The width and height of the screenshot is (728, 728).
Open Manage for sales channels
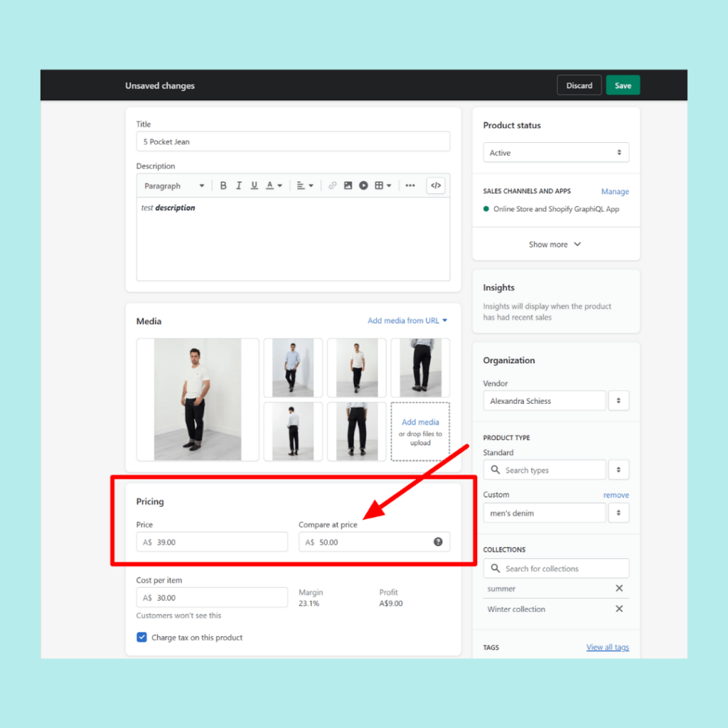pyautogui.click(x=614, y=191)
